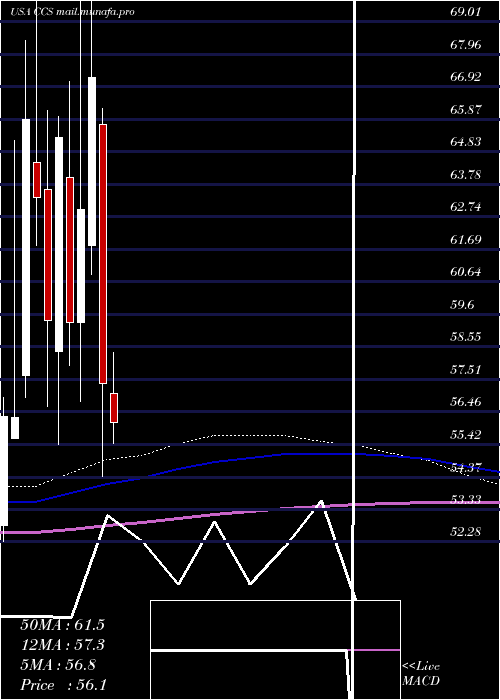This screenshot has height=700, width=500.
Task: Click the 58.55 price axis label
Action: click(465, 337)
